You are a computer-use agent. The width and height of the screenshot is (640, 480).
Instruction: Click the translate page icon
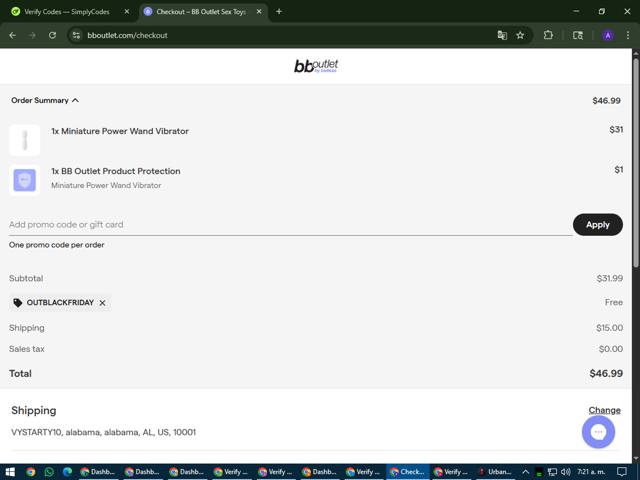pos(502,36)
